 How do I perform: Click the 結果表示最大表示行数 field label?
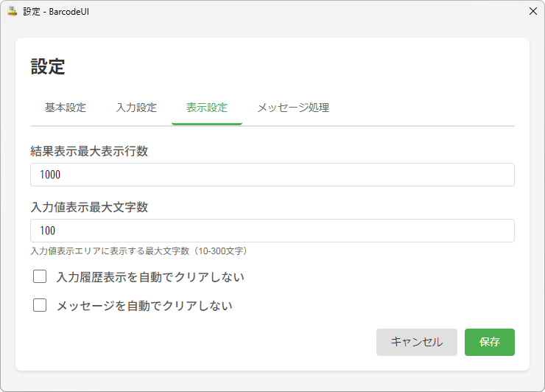click(89, 151)
